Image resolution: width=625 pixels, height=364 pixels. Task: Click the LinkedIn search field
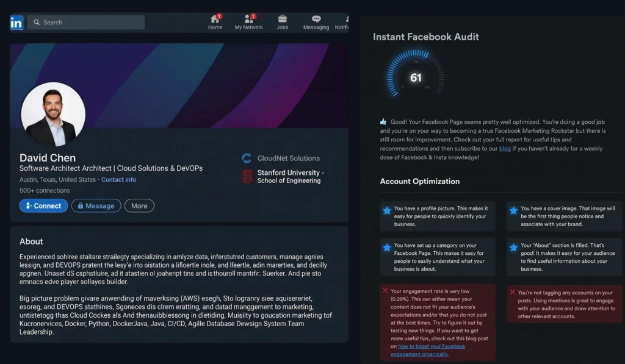coord(86,23)
